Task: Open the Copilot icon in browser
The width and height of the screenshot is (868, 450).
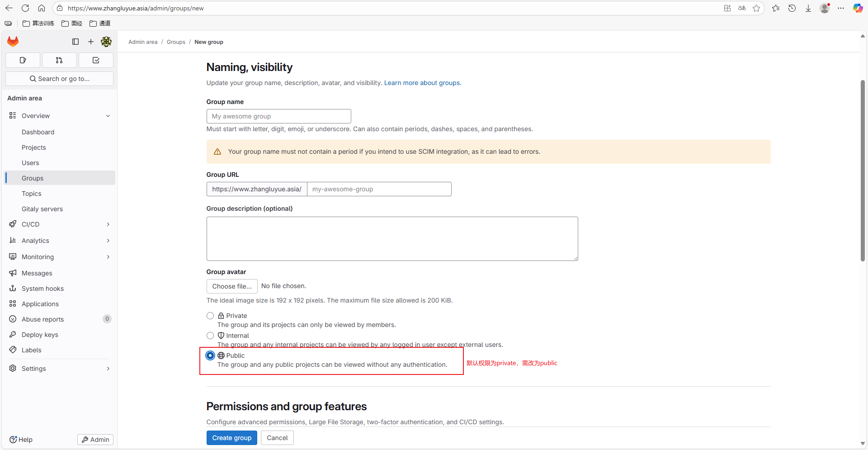Action: [858, 8]
